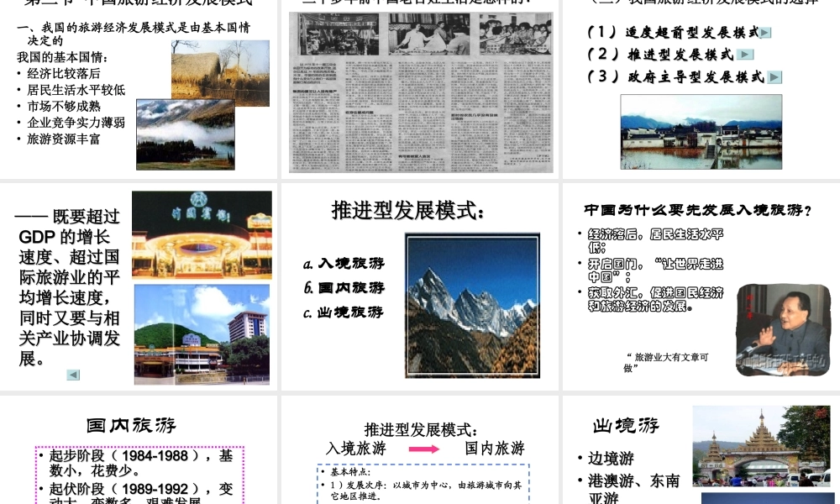840x504 pixels.
Task: Click the forward arrow after 推进型发展模式
Action: click(x=744, y=54)
